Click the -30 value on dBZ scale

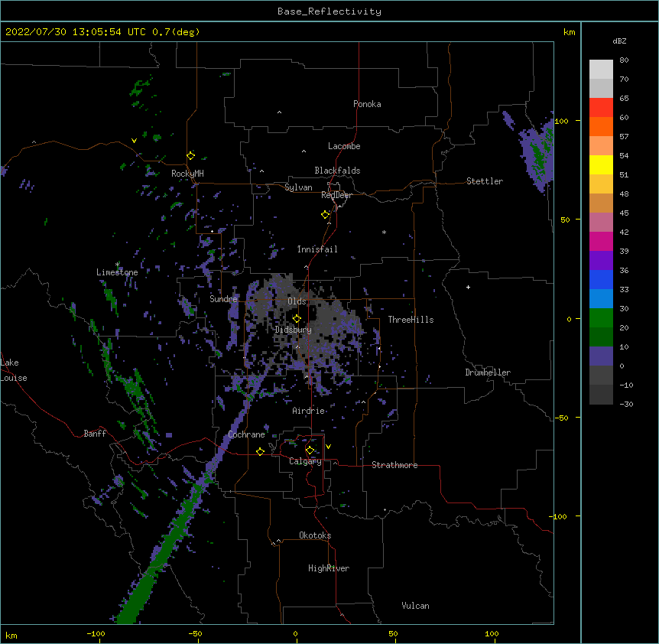(626, 405)
